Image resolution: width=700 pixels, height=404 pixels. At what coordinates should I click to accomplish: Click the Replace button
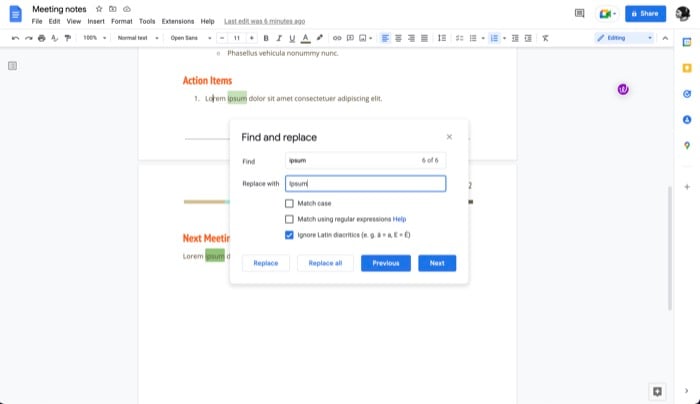[x=266, y=263]
